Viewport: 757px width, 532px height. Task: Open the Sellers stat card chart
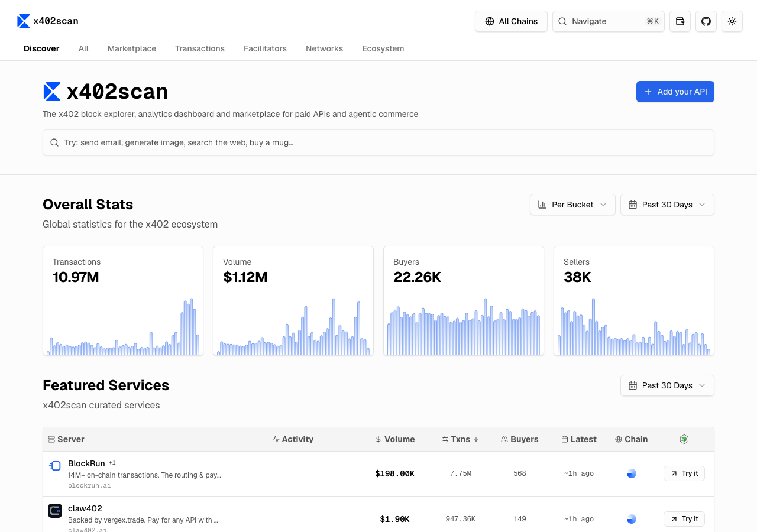point(634,301)
